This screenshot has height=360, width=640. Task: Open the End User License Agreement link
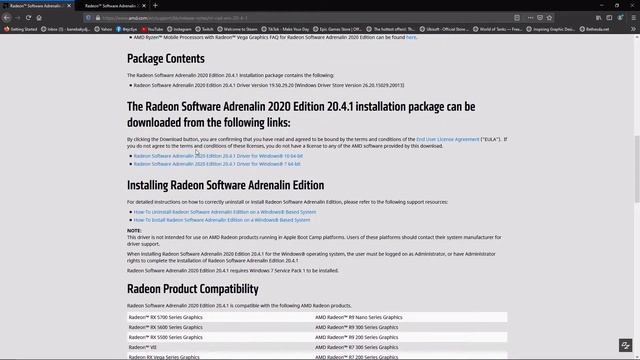(x=447, y=139)
